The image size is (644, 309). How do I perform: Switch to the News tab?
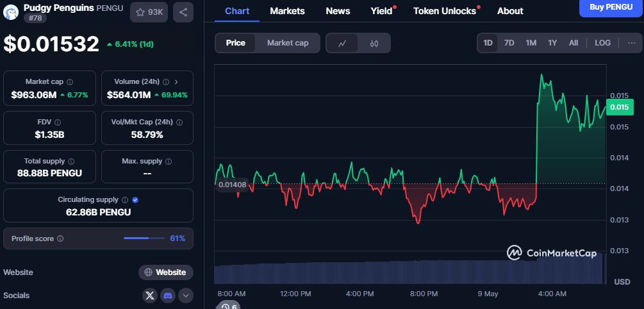338,11
